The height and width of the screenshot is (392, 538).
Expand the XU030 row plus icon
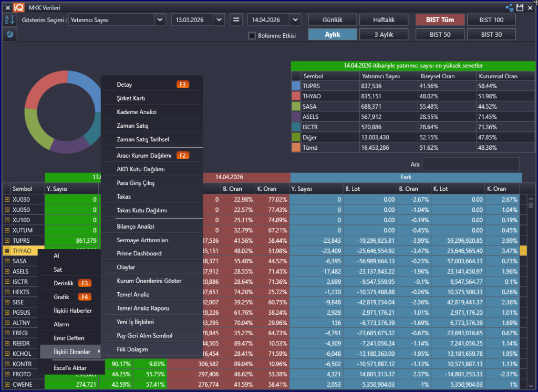(7, 200)
